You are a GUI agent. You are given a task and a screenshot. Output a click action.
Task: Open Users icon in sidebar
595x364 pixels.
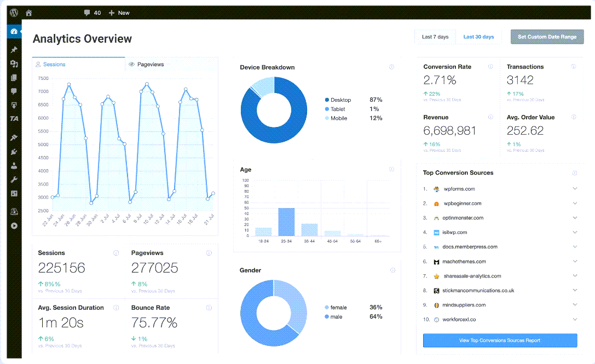click(x=14, y=165)
